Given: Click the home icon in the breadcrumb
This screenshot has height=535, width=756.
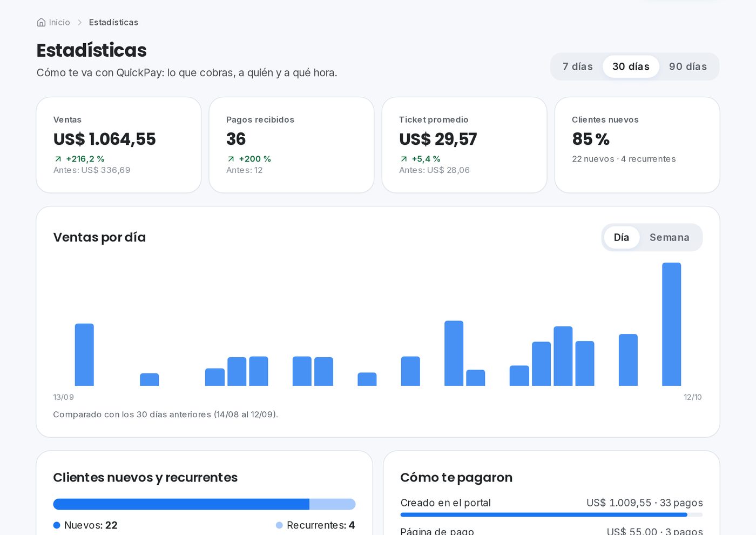Looking at the screenshot, I should click(x=41, y=22).
